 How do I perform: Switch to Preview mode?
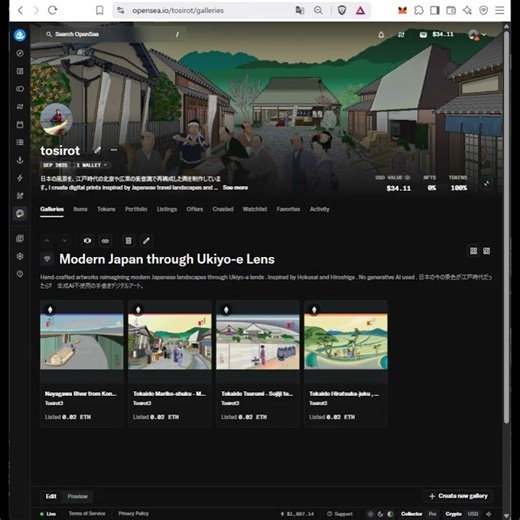[x=77, y=496]
